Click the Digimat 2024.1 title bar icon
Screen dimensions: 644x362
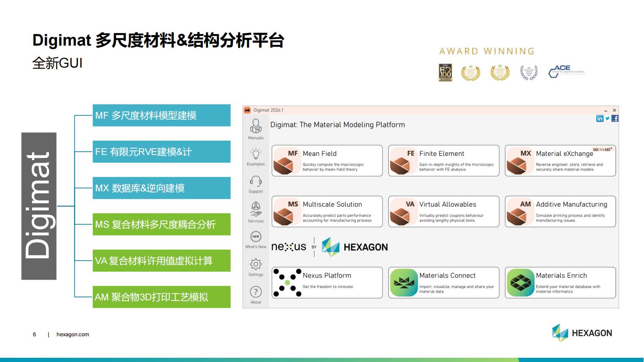tap(247, 110)
